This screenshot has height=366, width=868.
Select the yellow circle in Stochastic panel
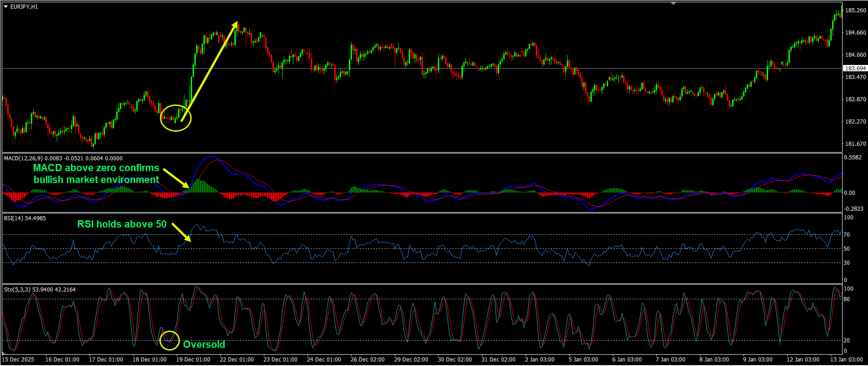(169, 340)
